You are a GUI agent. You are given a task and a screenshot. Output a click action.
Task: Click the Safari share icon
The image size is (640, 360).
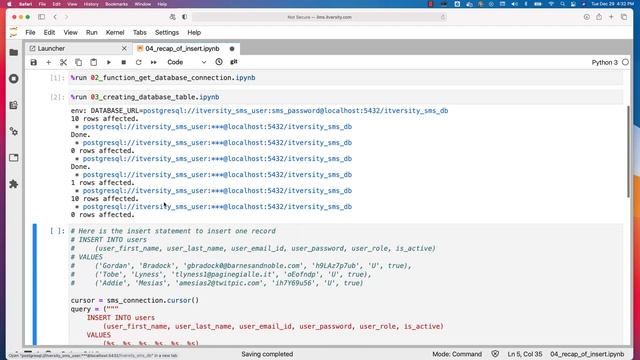tap(599, 17)
